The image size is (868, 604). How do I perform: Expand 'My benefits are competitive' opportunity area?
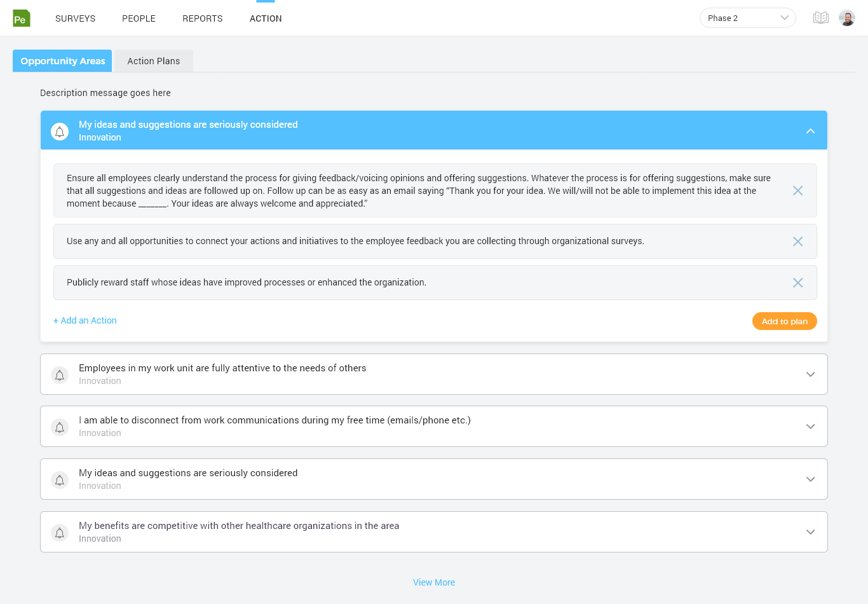[x=810, y=532]
